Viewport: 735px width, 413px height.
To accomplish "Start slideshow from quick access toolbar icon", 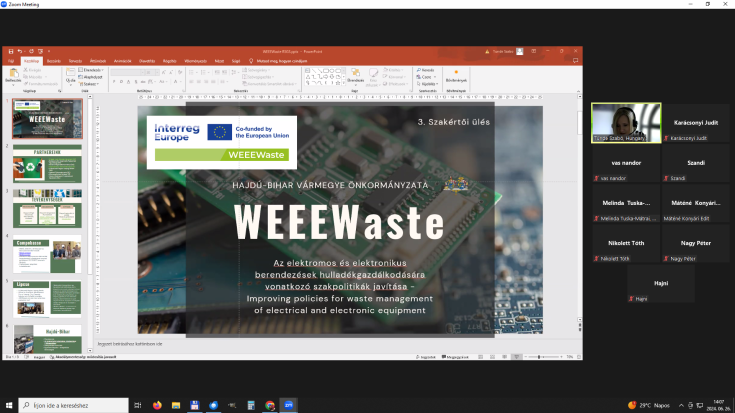I will pyautogui.click(x=40, y=52).
